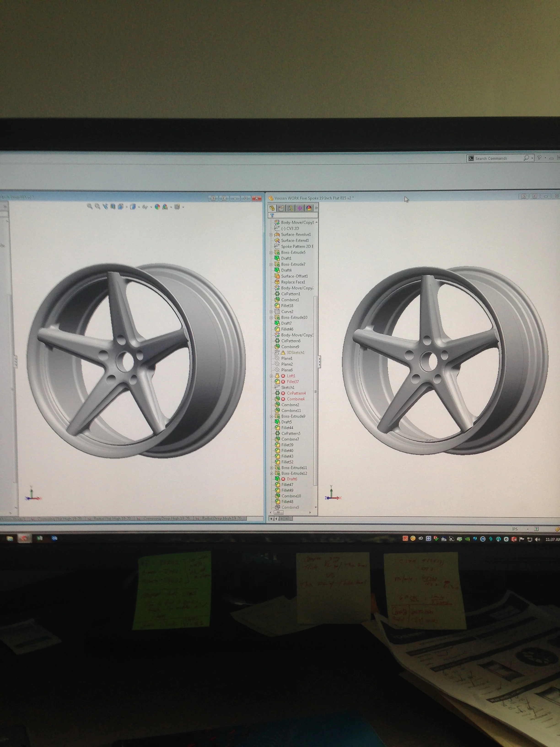Select the CirPattern4 error feature
This screenshot has height=747, width=560.
tap(296, 393)
